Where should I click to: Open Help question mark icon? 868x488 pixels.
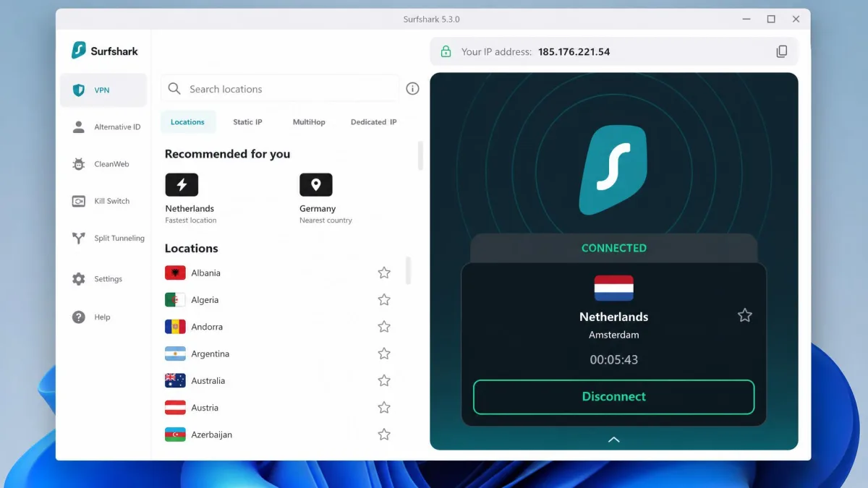point(79,317)
